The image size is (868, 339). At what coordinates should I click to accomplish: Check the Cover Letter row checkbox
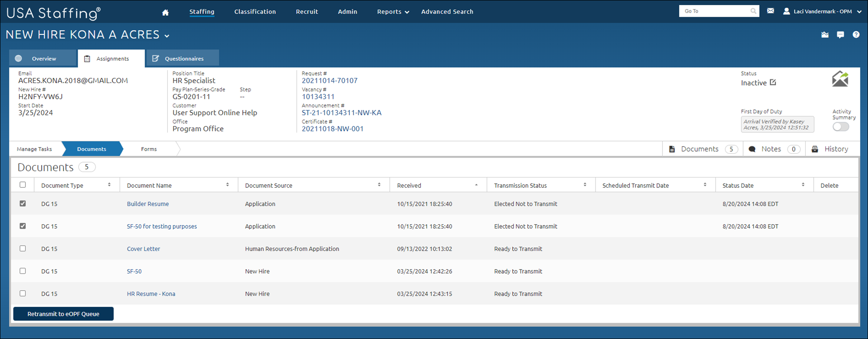[x=23, y=248]
